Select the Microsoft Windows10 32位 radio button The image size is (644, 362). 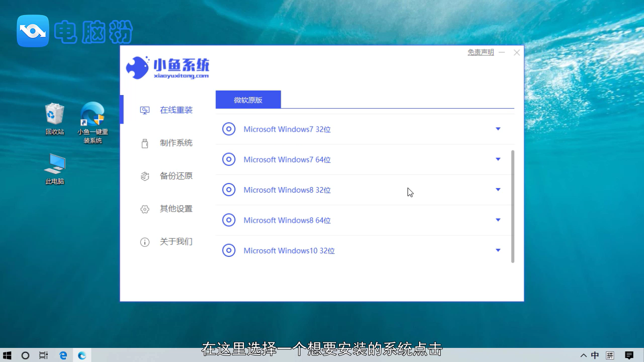pos(229,250)
